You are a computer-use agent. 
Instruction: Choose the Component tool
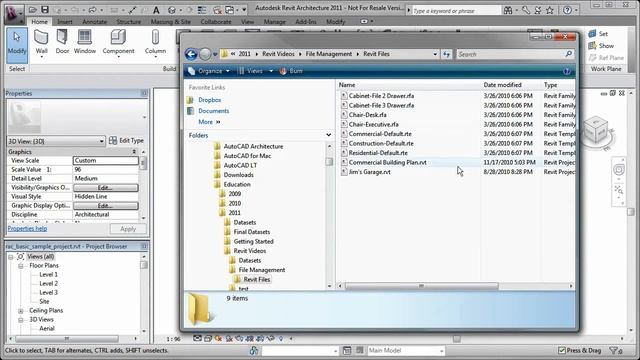pyautogui.click(x=118, y=43)
